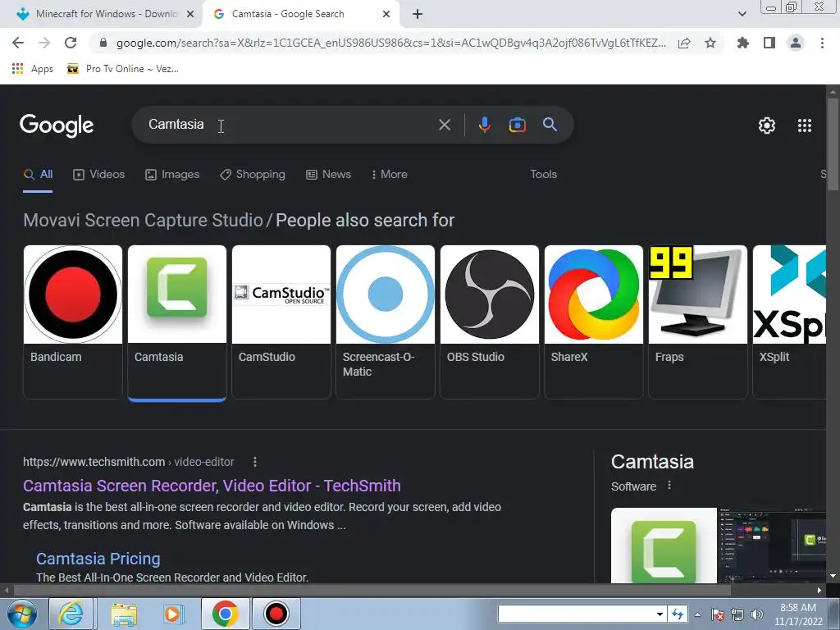
Task: Click into the Camtasia search field
Action: point(290,125)
